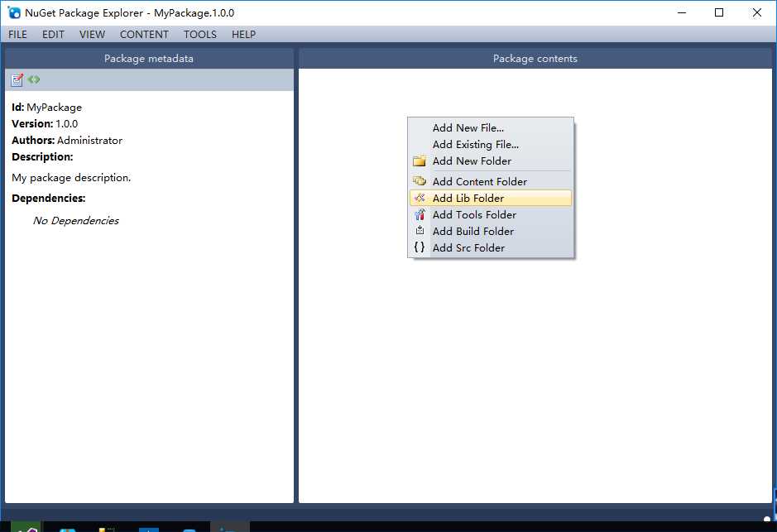
Task: Minimize the NuGet Package Explorer window
Action: point(682,13)
